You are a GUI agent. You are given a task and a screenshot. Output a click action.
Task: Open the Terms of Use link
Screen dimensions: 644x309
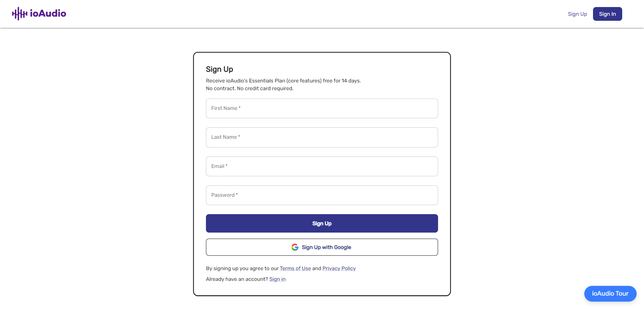295,268
